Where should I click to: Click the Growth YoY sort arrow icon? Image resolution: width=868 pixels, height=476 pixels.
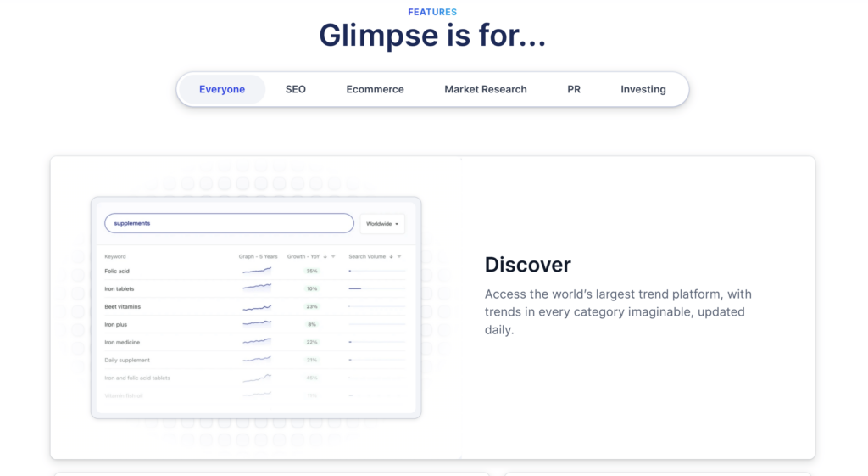pos(325,256)
